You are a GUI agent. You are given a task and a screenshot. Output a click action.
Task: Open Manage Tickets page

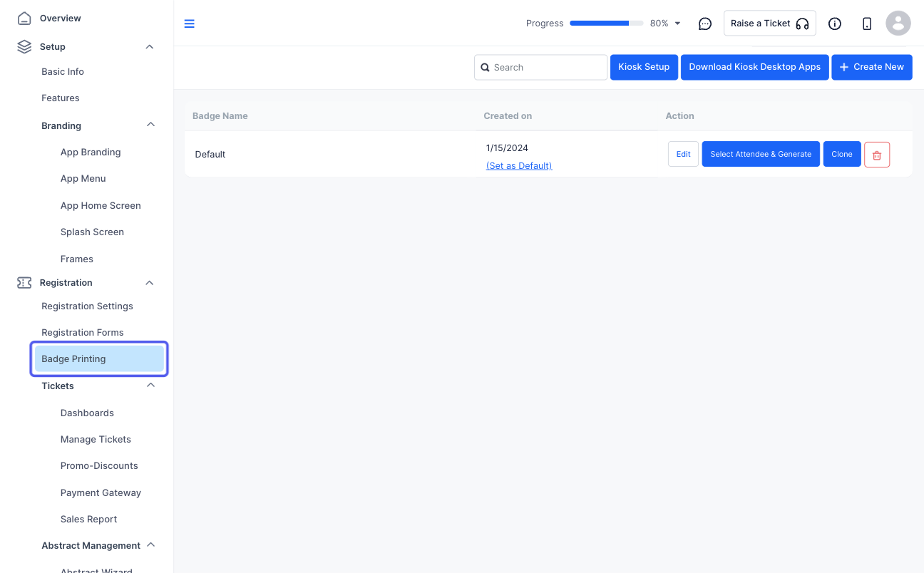pos(96,440)
